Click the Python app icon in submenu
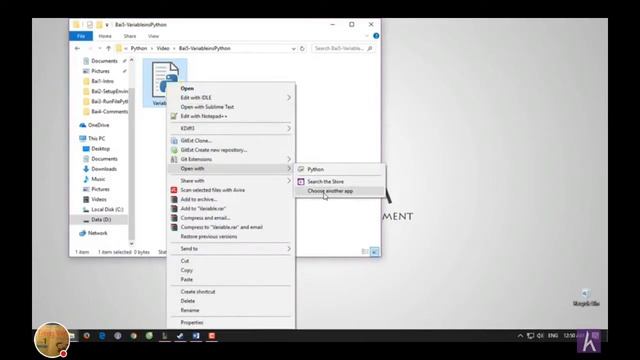640x360 pixels. point(301,169)
